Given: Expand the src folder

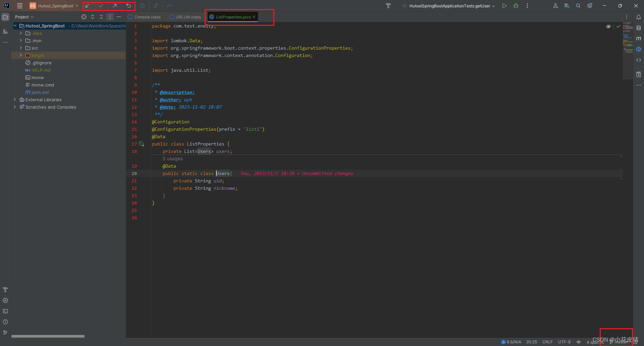Looking at the screenshot, I should pyautogui.click(x=21, y=48).
